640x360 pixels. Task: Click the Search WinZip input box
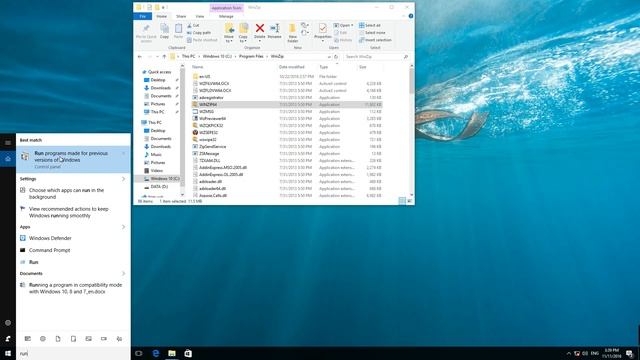[376, 57]
